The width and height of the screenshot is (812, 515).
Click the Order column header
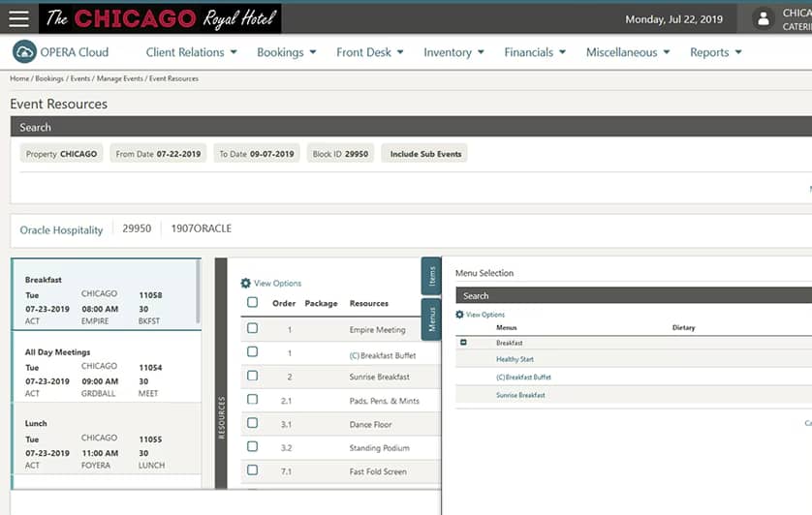pyautogui.click(x=284, y=303)
